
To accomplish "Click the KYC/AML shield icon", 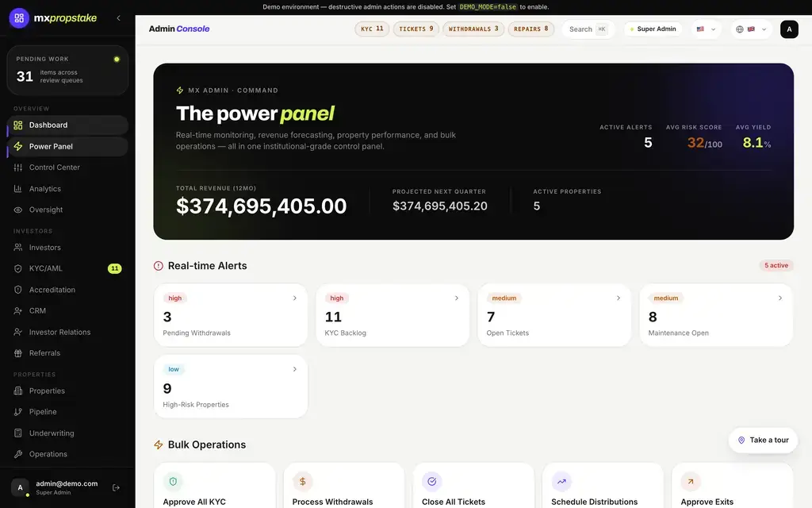I will [18, 268].
